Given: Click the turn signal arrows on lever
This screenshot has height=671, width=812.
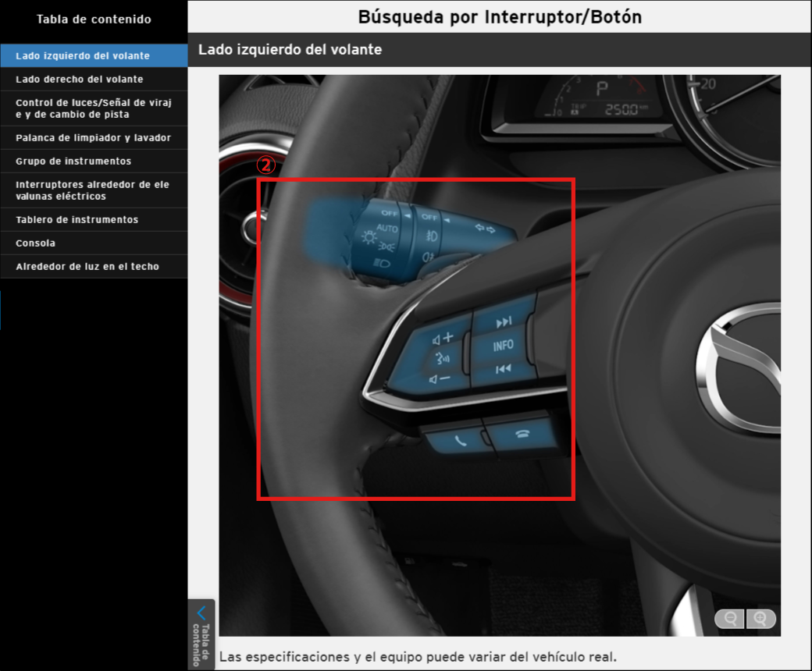Looking at the screenshot, I should click(x=486, y=229).
